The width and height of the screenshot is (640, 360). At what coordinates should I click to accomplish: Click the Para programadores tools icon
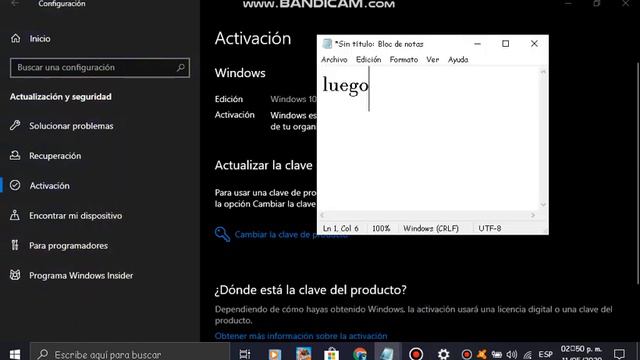[x=15, y=245]
